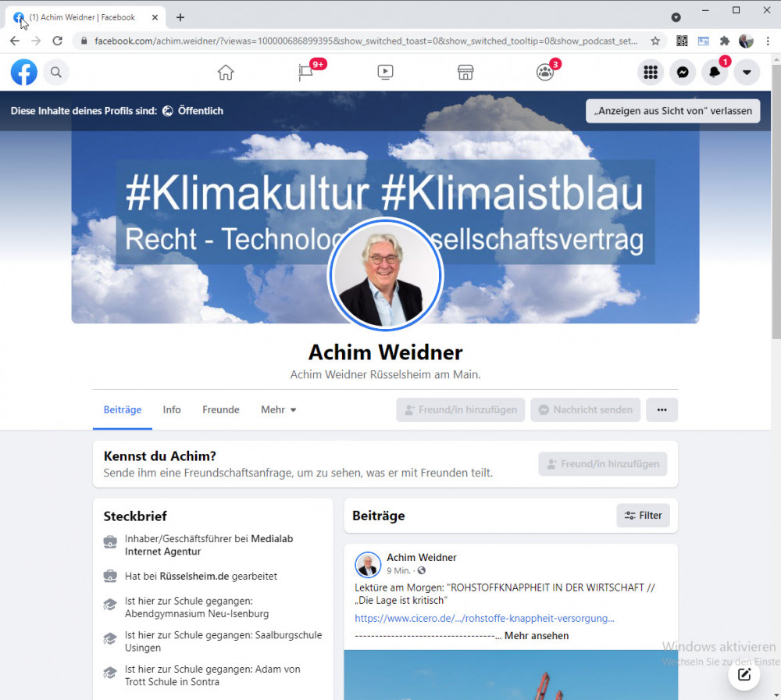Open the Beiträge Filter button

tap(643, 516)
